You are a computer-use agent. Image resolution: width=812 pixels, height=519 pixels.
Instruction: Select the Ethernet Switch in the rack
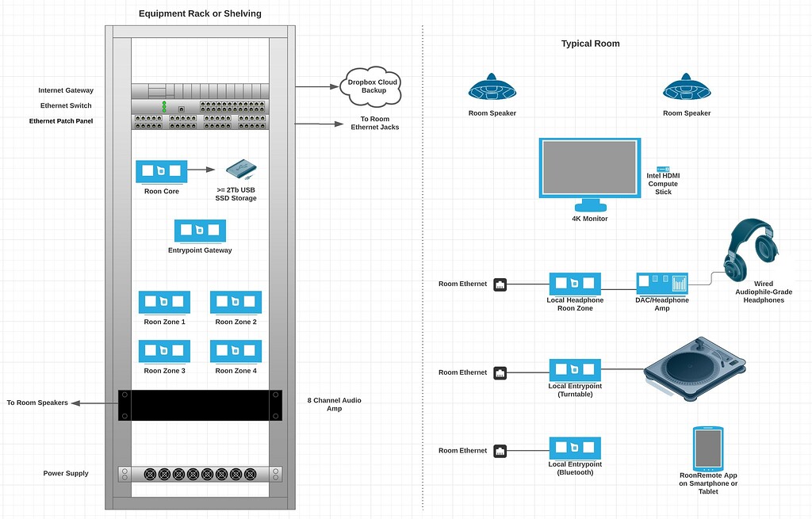click(x=200, y=105)
